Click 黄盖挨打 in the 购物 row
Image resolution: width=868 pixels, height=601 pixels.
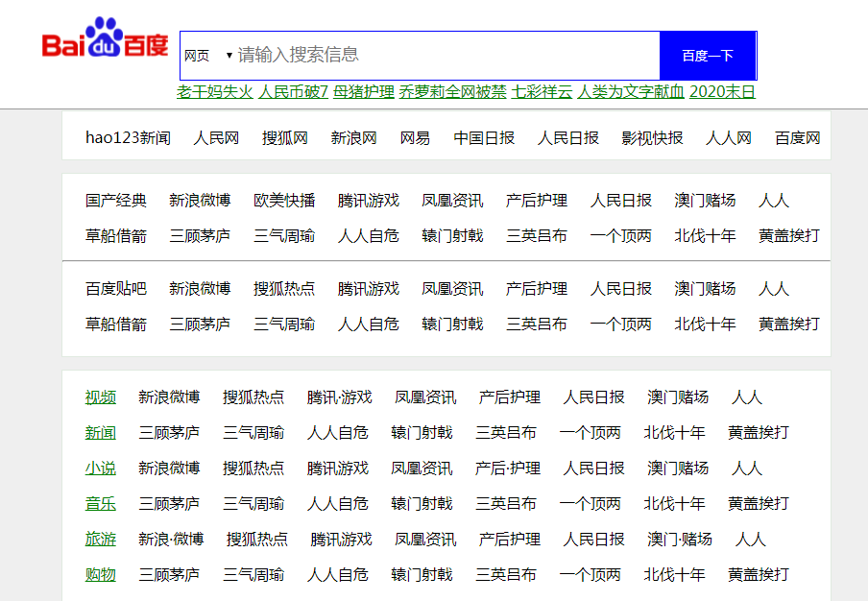coord(759,574)
